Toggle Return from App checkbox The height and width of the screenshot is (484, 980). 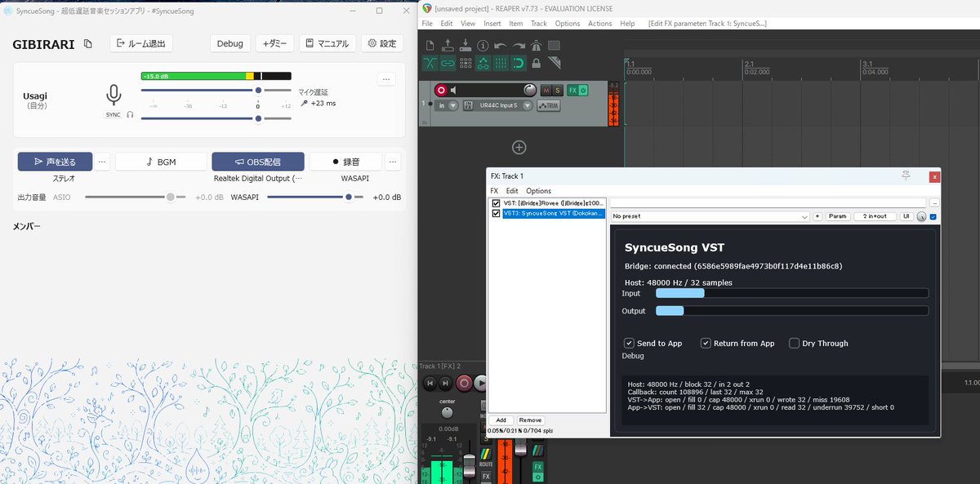pos(706,344)
